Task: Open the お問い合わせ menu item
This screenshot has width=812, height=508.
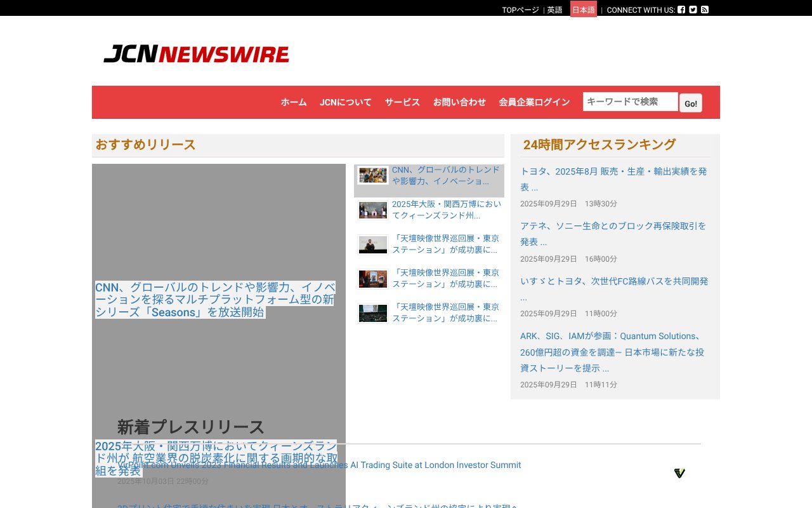Action: [x=459, y=102]
